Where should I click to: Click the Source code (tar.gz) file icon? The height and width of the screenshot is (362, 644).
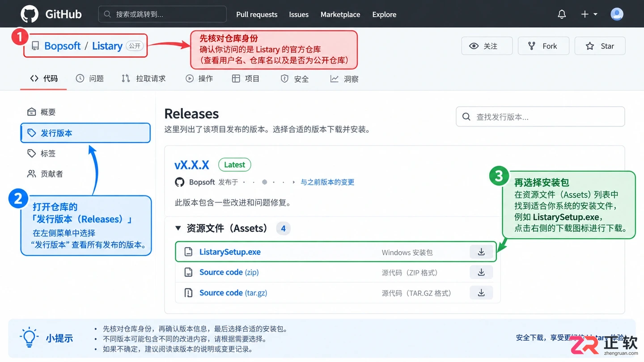[189, 293]
